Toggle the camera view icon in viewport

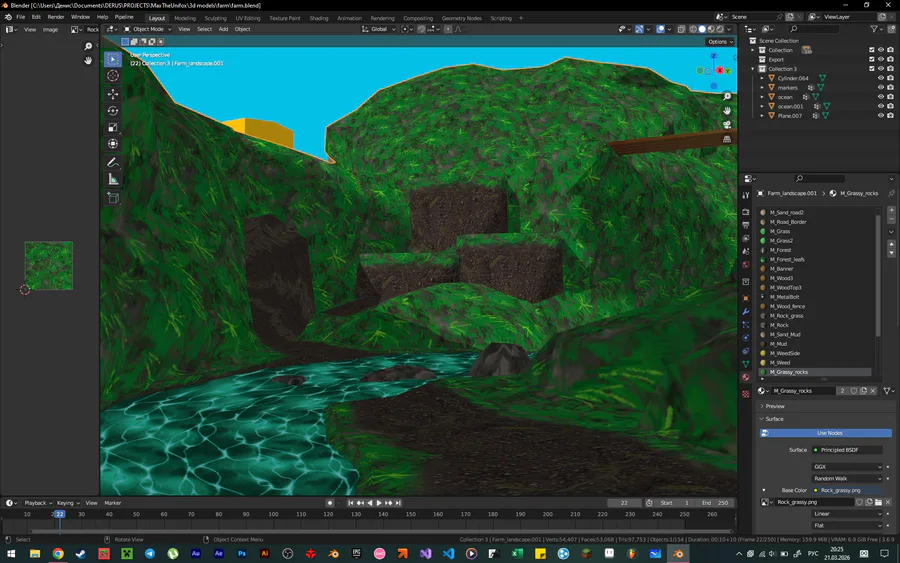(x=727, y=125)
